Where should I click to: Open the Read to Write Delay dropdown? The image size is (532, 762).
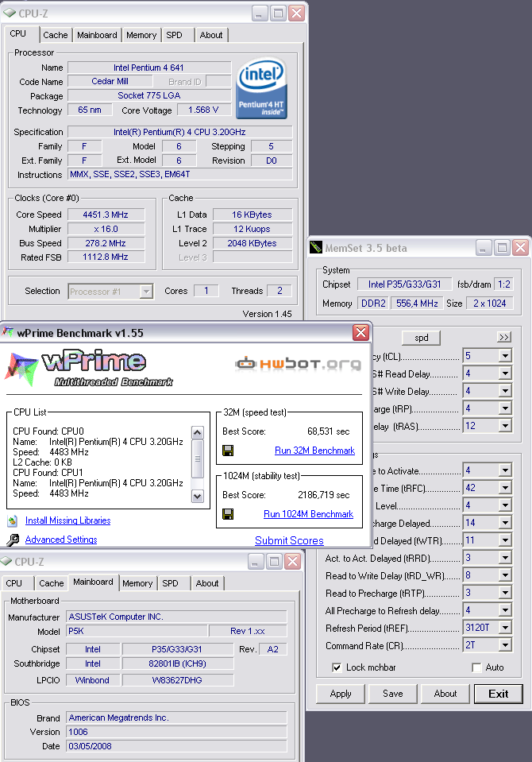505,575
